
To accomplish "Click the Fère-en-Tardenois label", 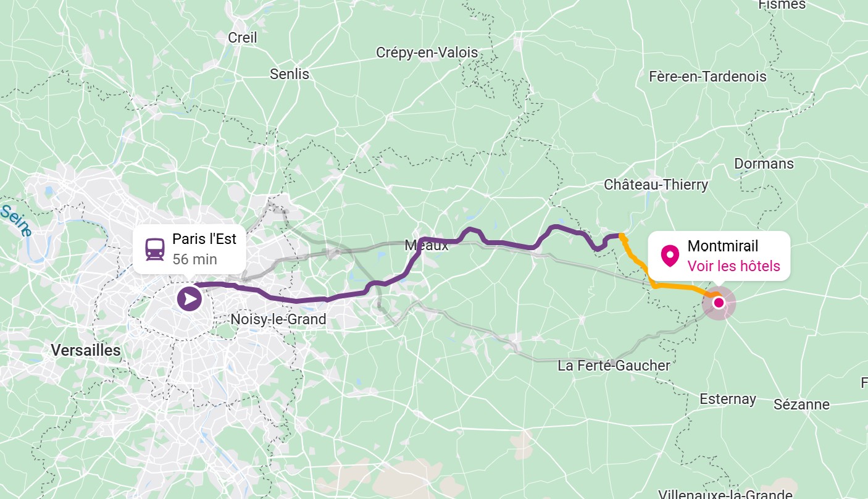I will [707, 77].
